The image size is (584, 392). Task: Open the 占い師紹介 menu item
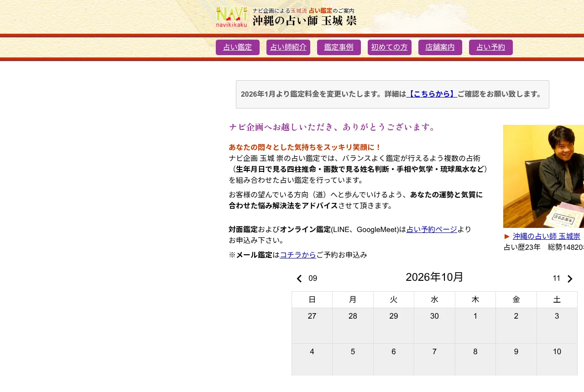(x=288, y=47)
